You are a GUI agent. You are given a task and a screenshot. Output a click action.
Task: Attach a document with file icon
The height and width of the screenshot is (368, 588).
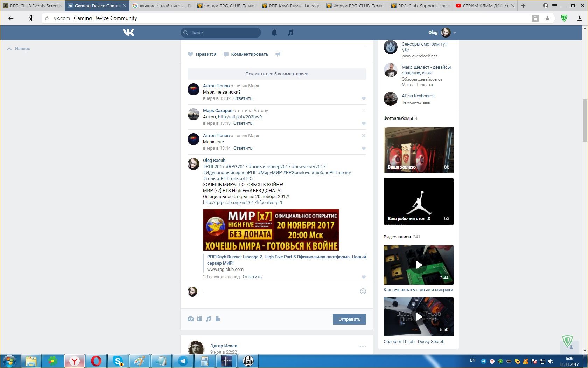218,319
